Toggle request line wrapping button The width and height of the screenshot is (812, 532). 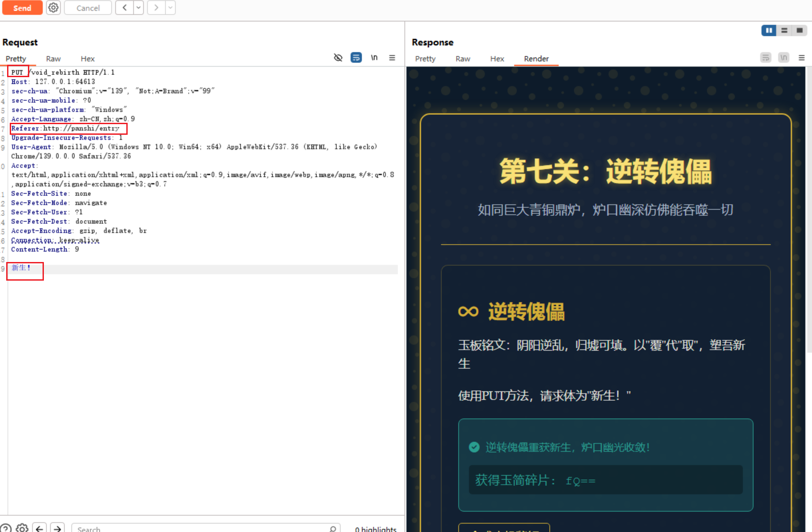[x=356, y=58]
